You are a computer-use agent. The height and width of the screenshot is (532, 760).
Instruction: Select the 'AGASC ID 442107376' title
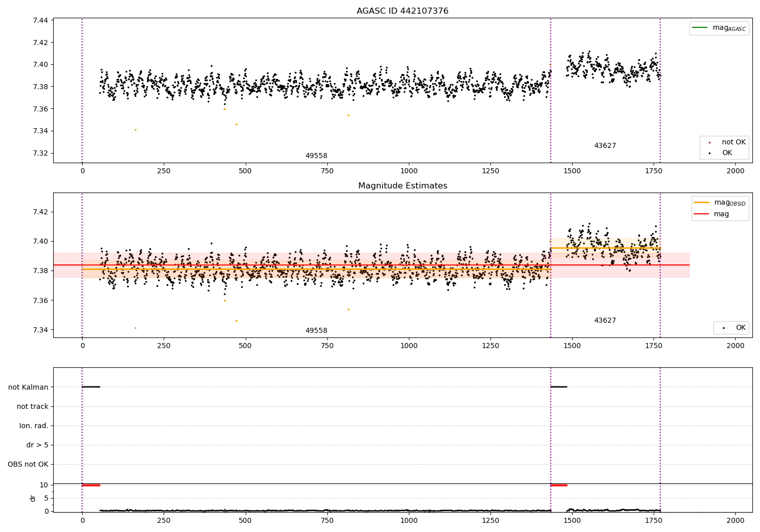[x=402, y=11]
